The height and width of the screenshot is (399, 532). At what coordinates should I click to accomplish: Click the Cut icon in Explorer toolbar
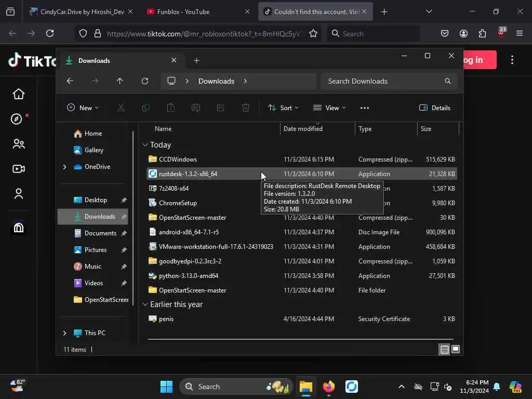point(121,108)
